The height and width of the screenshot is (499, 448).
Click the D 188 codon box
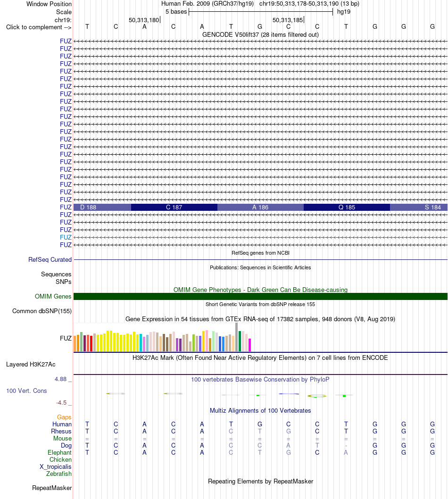coord(102,207)
